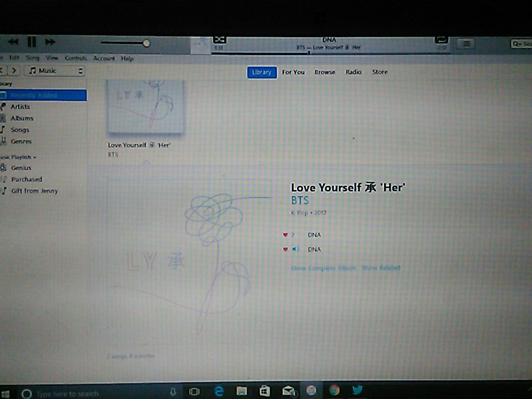532x399 pixels.
Task: Click the iTunes taskbar icon
Action: [311, 391]
